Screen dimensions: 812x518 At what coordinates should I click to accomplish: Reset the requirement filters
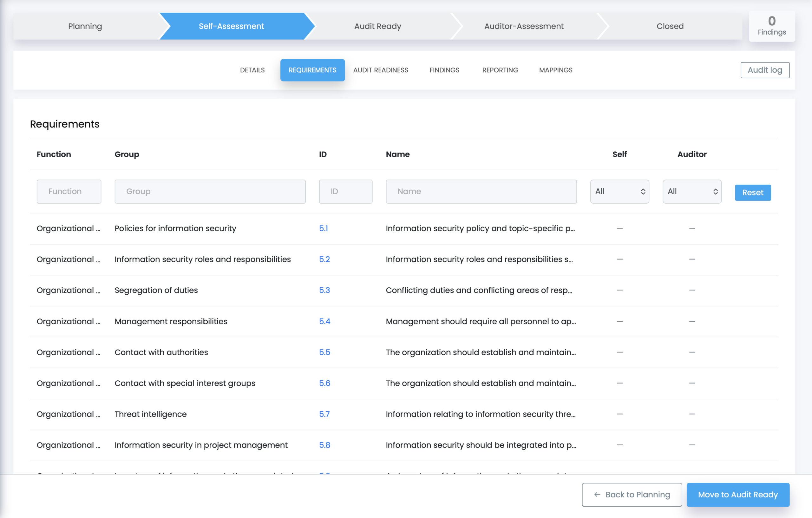point(753,193)
